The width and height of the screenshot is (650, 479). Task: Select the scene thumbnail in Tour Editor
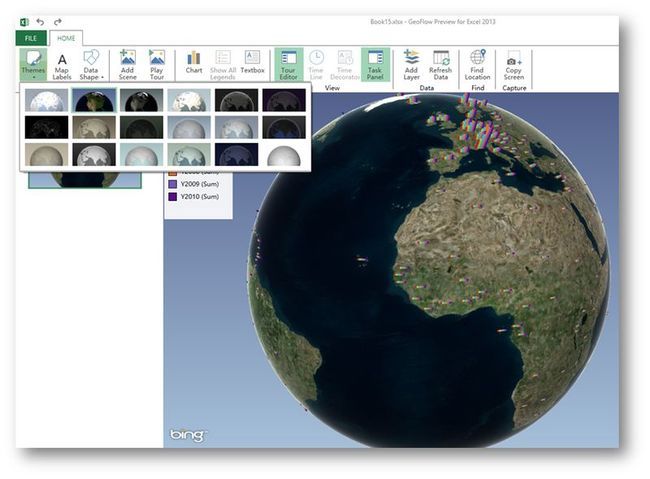85,180
